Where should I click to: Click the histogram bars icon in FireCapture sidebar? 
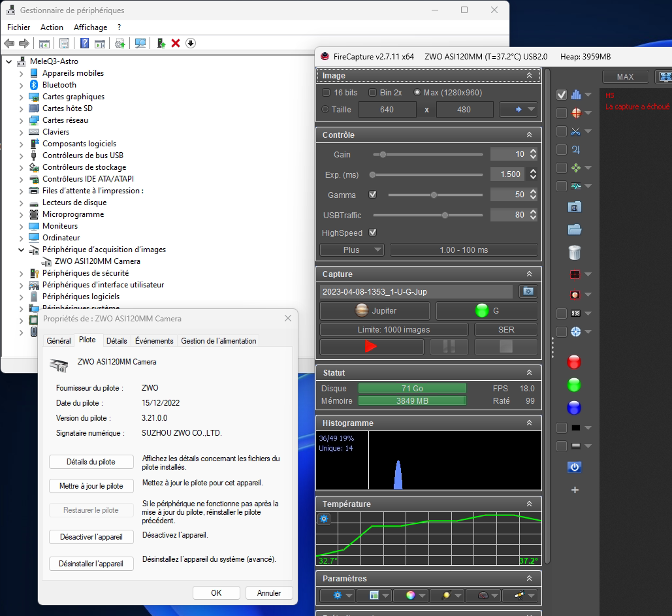576,95
